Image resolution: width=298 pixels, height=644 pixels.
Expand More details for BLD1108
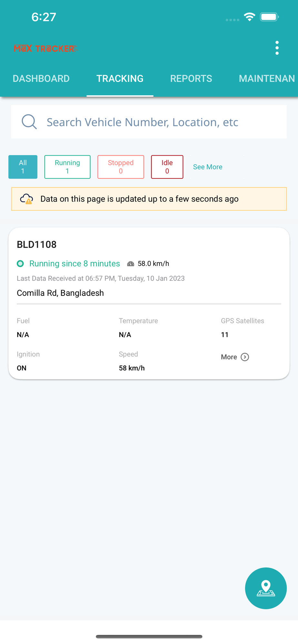(235, 357)
